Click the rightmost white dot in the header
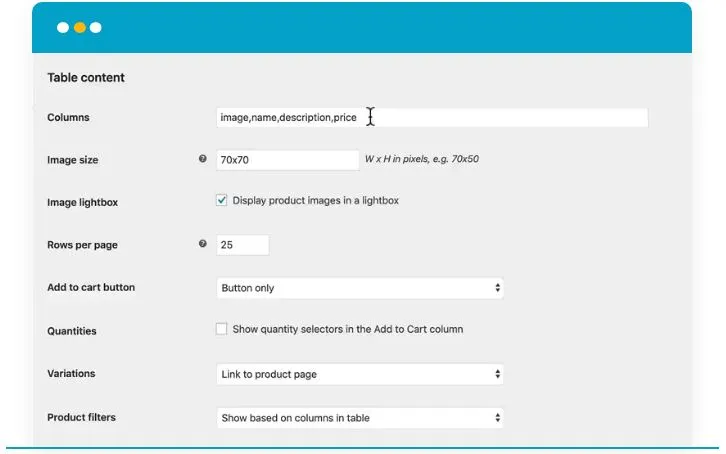Screen dimensions: 726x454 point(96,28)
